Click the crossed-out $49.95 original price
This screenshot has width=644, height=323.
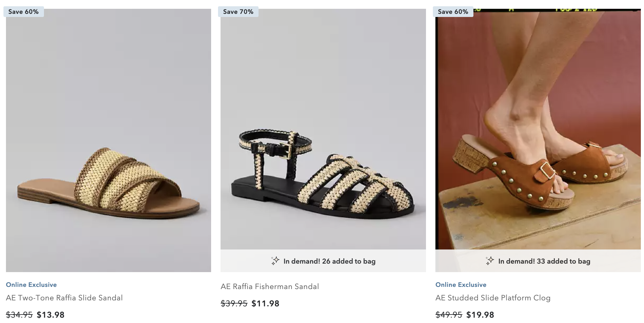pos(449,315)
